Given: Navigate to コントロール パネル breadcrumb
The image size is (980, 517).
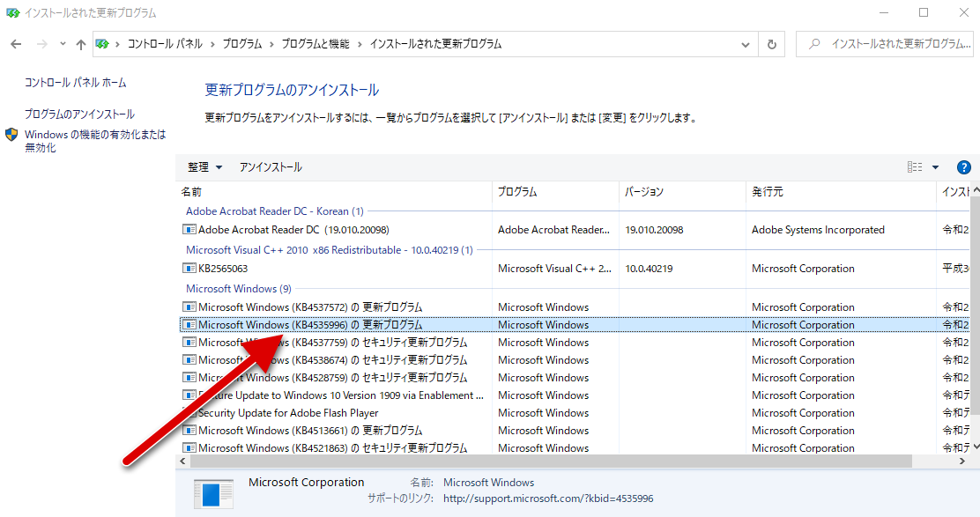Looking at the screenshot, I should click(165, 44).
